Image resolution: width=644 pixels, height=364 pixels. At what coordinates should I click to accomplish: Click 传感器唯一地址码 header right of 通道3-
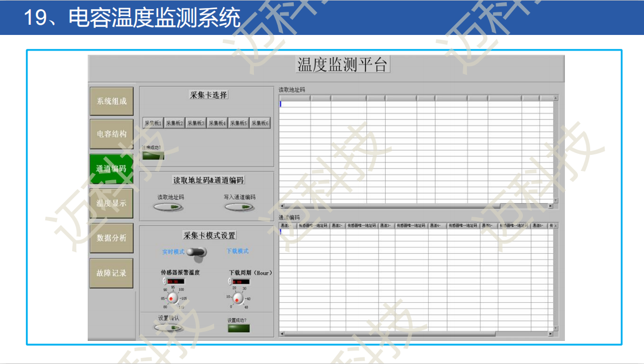click(411, 226)
